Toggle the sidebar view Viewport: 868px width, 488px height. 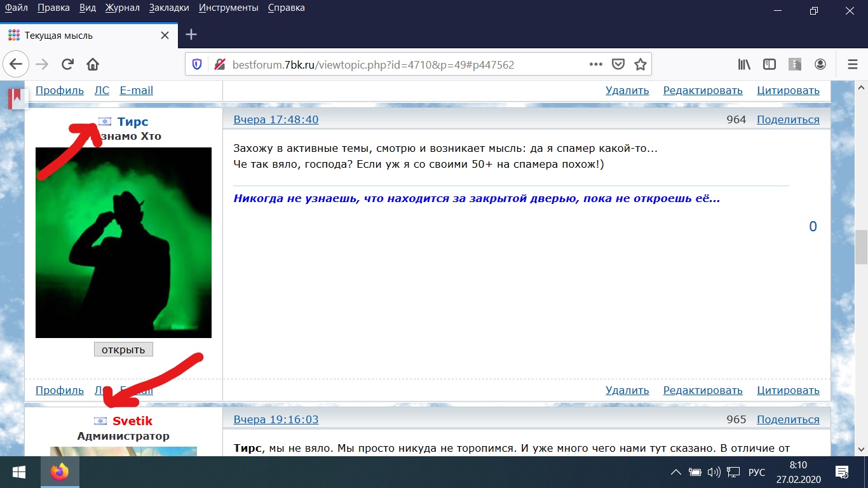[770, 64]
